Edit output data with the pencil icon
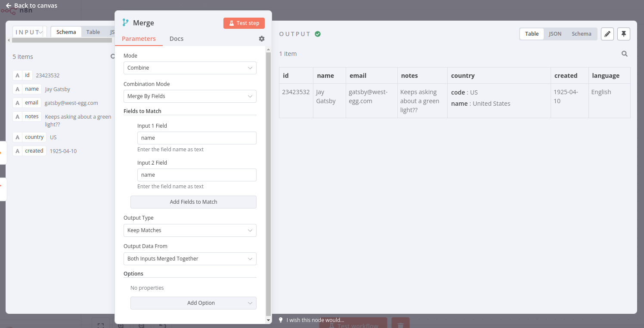644x328 pixels. 607,34
